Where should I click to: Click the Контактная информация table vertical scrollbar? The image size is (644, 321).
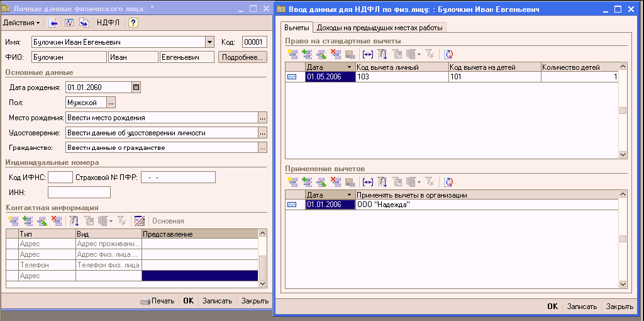point(263,261)
